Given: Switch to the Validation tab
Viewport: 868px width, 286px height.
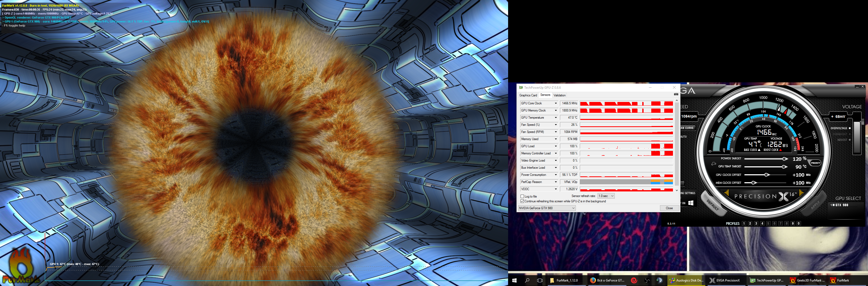Looking at the screenshot, I should (x=559, y=95).
